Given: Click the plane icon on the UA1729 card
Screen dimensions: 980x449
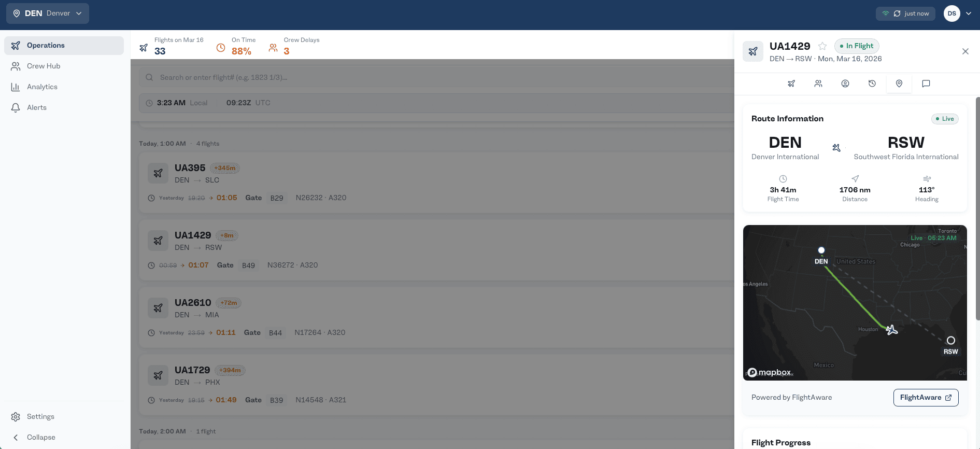Looking at the screenshot, I should click(158, 375).
